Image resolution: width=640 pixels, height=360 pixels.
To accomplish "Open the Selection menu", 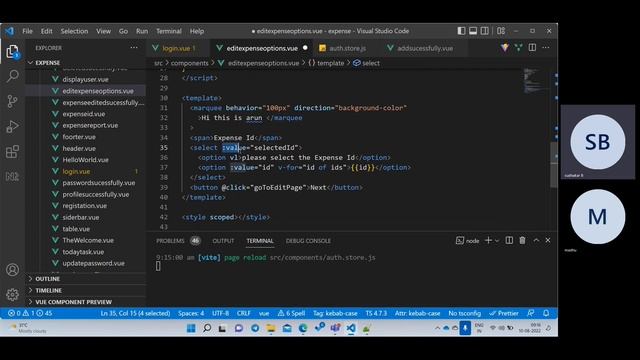I will [x=74, y=31].
